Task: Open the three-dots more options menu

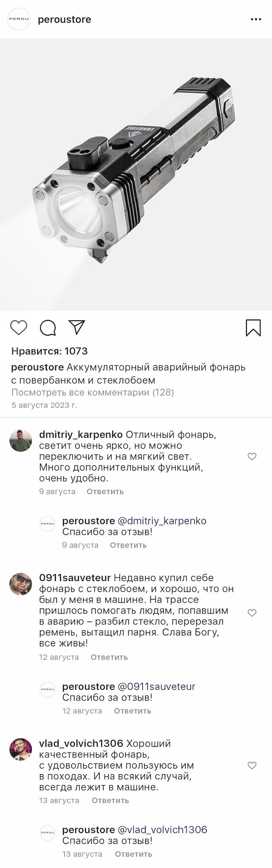Action: [256, 20]
